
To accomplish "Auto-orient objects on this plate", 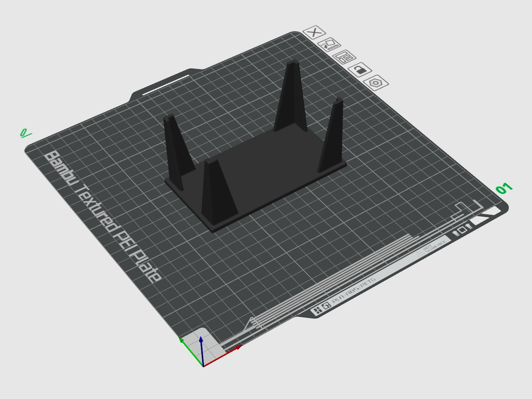I will tap(330, 45).
